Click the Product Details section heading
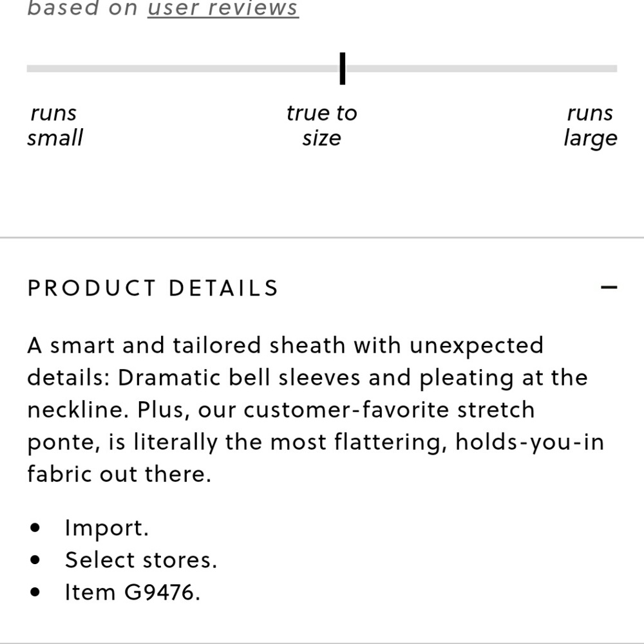 (153, 288)
